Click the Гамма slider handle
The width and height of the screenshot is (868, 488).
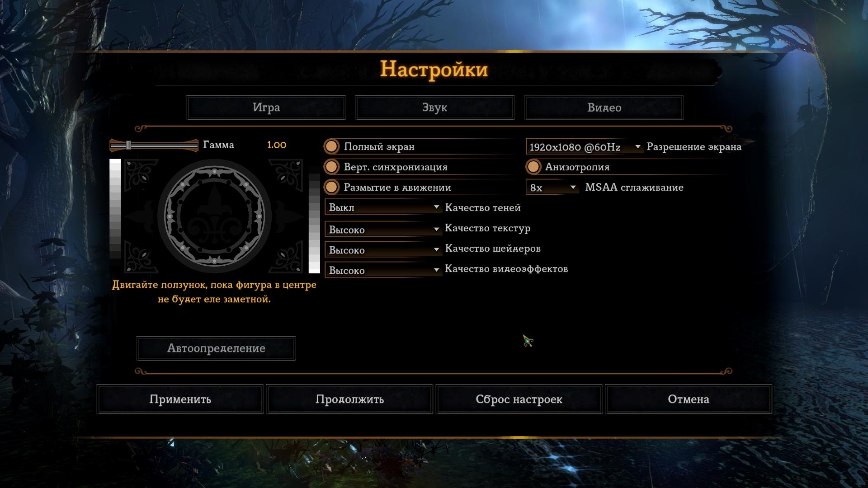[x=129, y=145]
